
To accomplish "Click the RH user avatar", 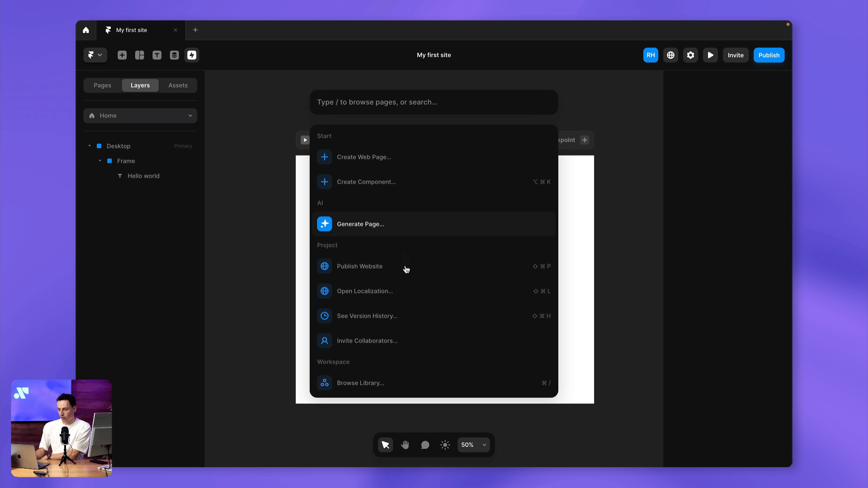I will click(x=651, y=55).
